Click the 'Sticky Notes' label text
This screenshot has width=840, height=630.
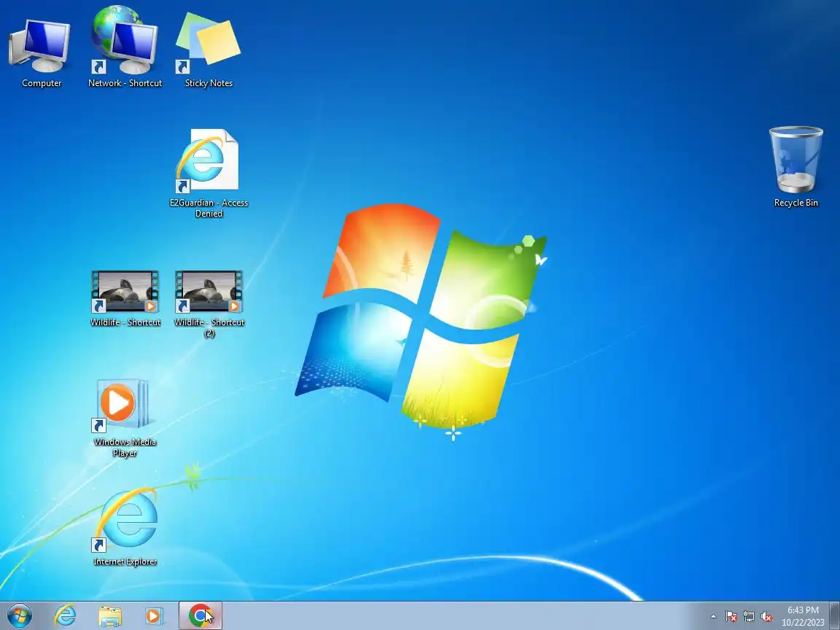(209, 83)
